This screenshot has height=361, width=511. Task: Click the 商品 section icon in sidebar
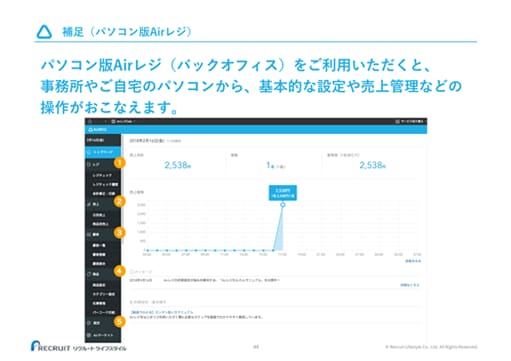pyautogui.click(x=89, y=274)
